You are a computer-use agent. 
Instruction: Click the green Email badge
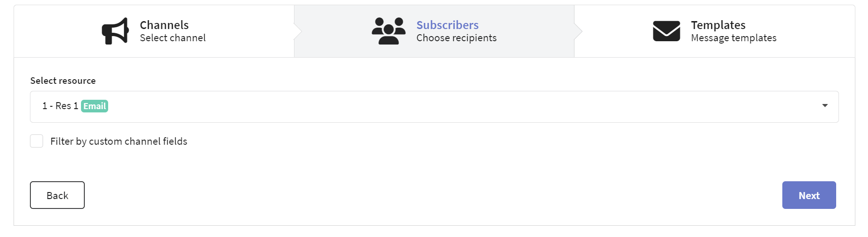tap(95, 106)
